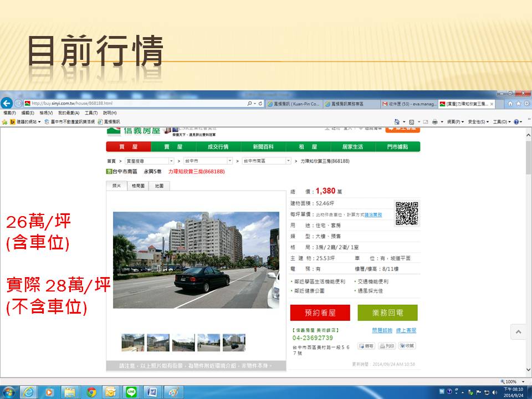
Task: Select the 地圖 tab on the listing
Action: [x=159, y=186]
